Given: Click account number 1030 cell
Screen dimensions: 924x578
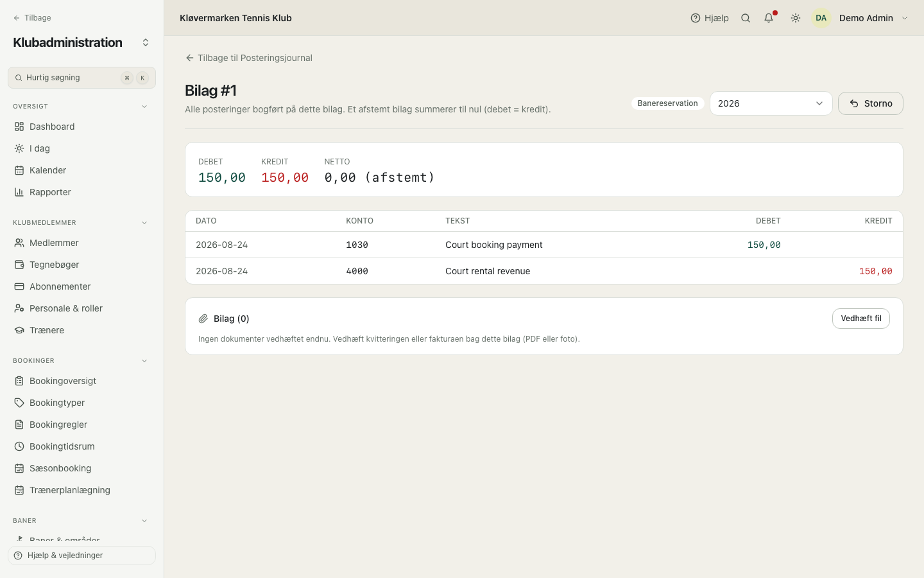Looking at the screenshot, I should click(357, 245).
